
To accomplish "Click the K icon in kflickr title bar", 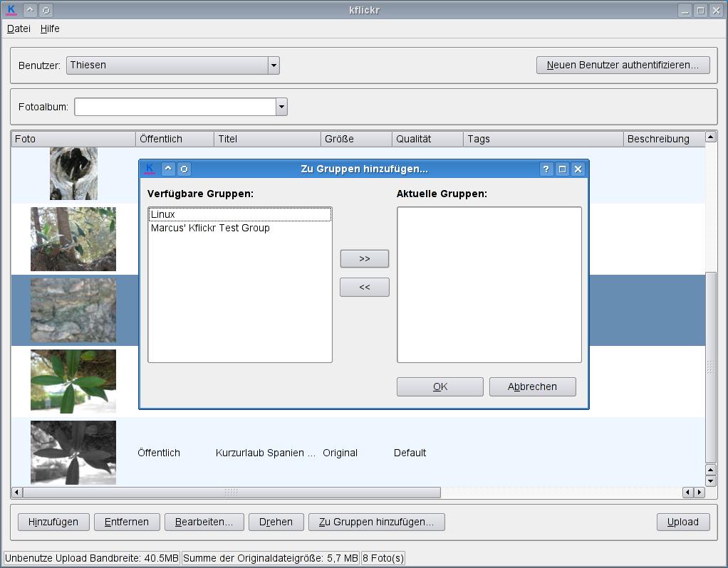I will pyautogui.click(x=11, y=10).
